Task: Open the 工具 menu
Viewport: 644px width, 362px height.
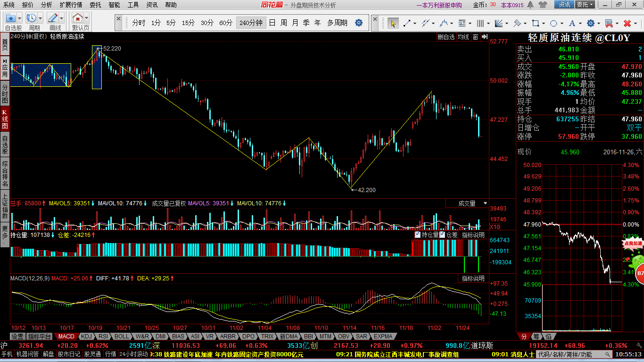Action: 133,5
